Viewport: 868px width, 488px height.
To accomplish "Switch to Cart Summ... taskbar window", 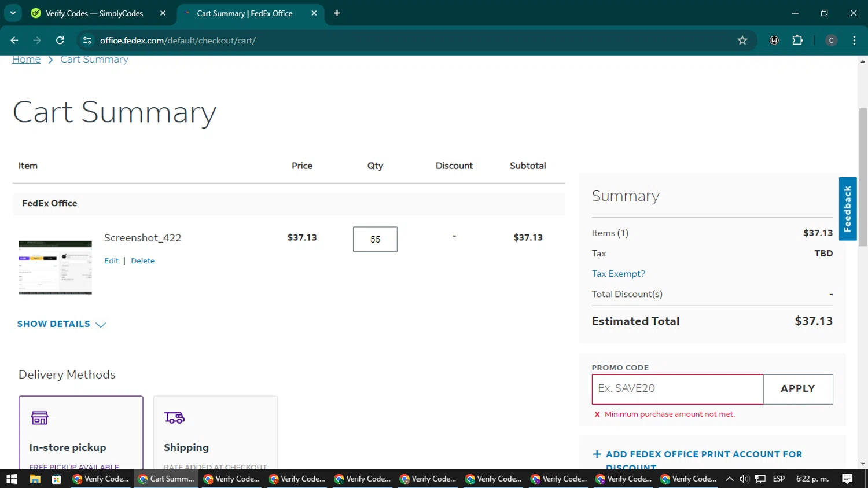I will tap(166, 479).
